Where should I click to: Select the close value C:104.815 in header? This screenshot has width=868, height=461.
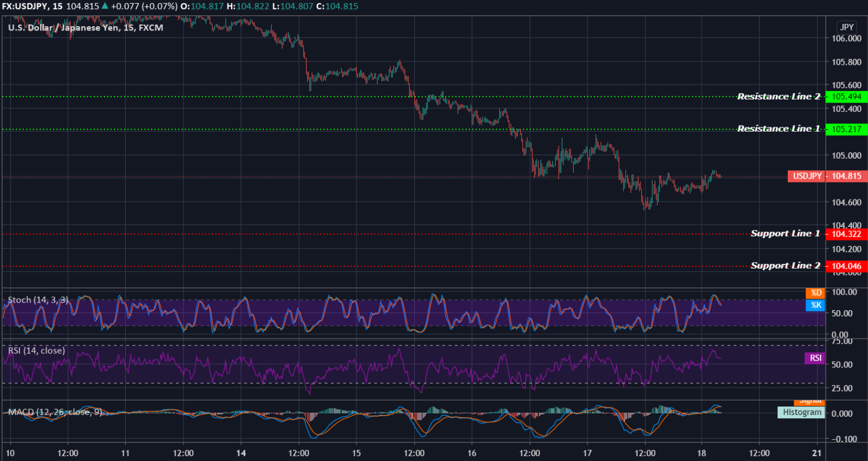[x=337, y=6]
